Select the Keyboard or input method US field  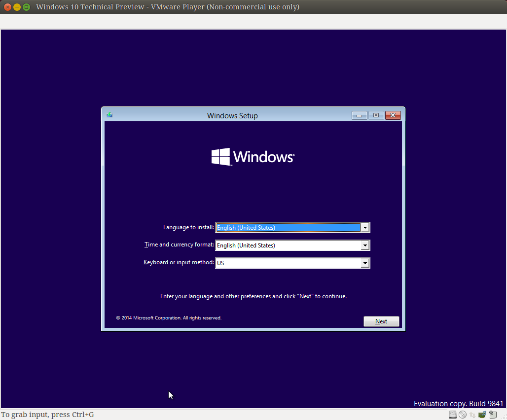pos(292,263)
